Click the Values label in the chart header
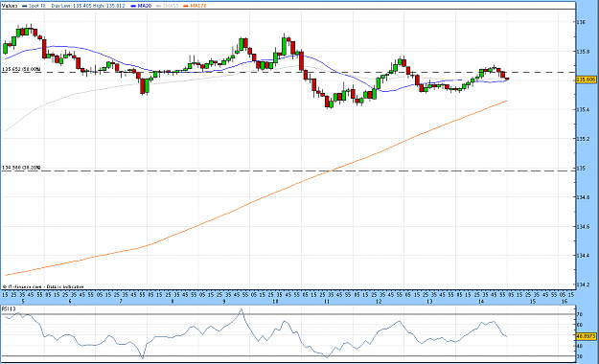The width and height of the screenshot is (599, 364). 10,6
